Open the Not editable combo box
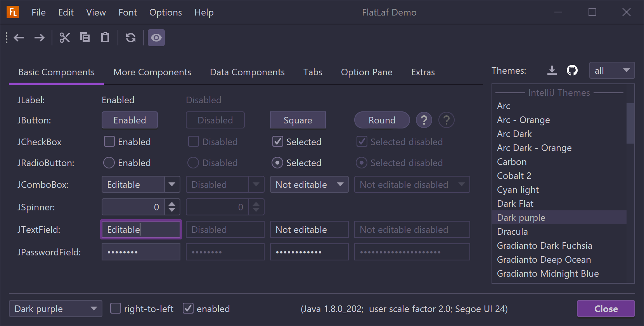This screenshot has height=326, width=644. pos(309,184)
